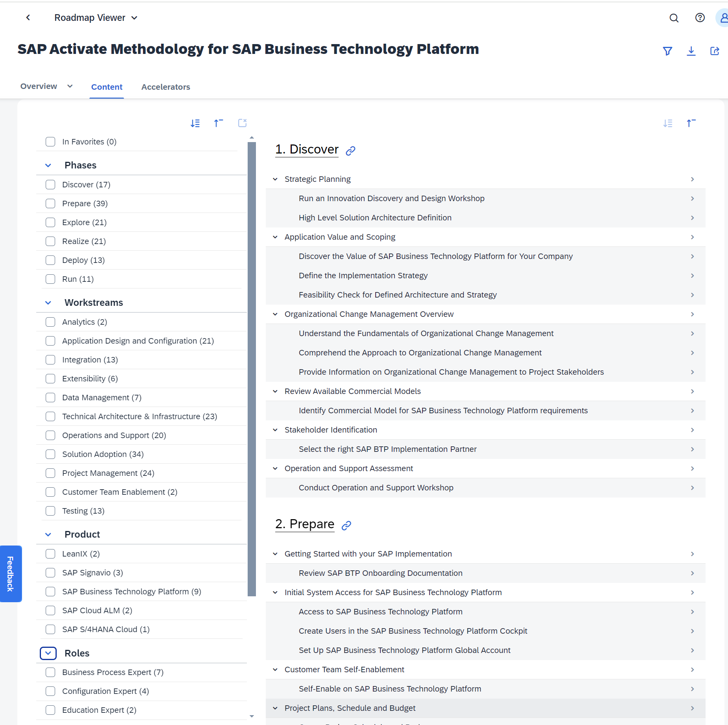Toggle the Business Process Expert (7) checkbox
Screen dimensions: 728x725
(50, 672)
